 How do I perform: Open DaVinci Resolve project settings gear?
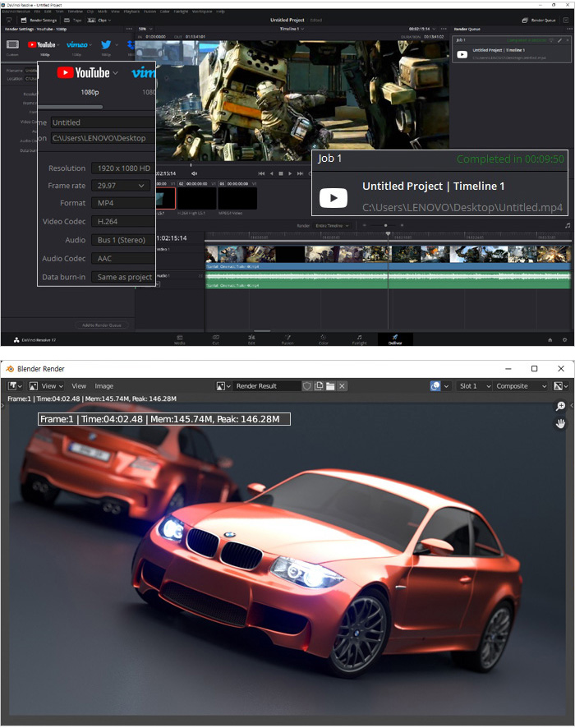pyautogui.click(x=565, y=340)
